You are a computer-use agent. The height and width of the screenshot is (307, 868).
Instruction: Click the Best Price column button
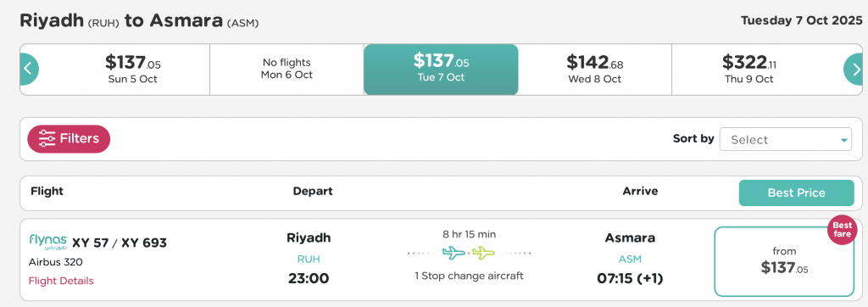click(x=797, y=193)
